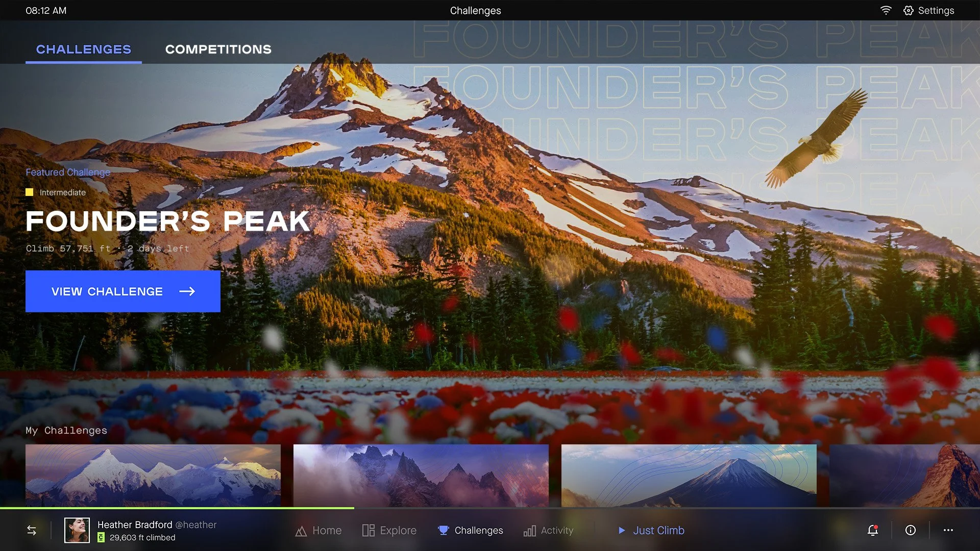This screenshot has width=980, height=551.
Task: Open Settings in the top bar
Action: click(x=928, y=11)
